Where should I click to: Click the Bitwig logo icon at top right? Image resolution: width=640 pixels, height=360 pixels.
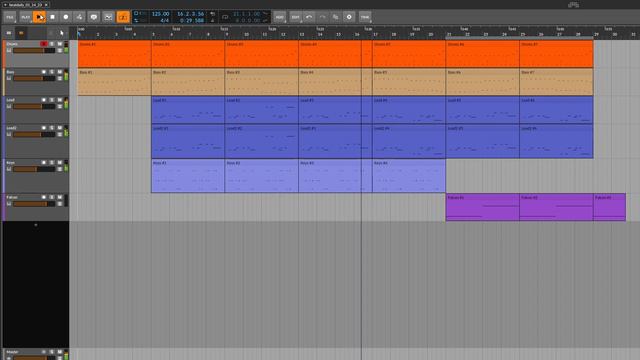(573, 4)
